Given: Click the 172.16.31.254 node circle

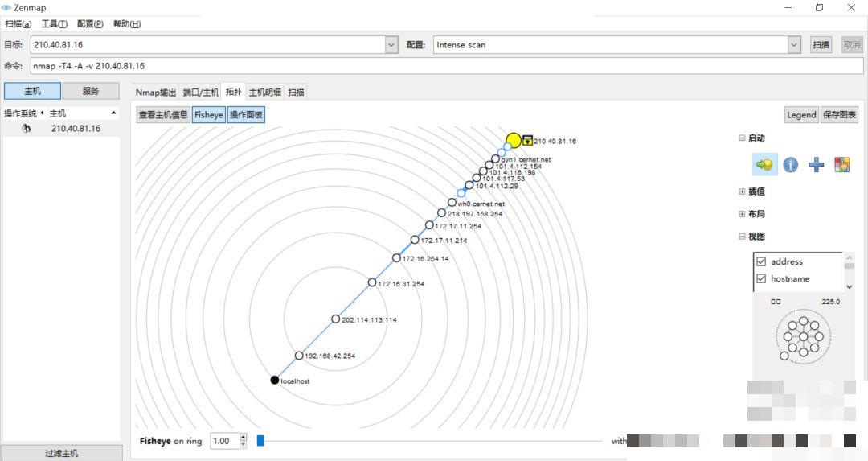Looking at the screenshot, I should pyautogui.click(x=372, y=282).
